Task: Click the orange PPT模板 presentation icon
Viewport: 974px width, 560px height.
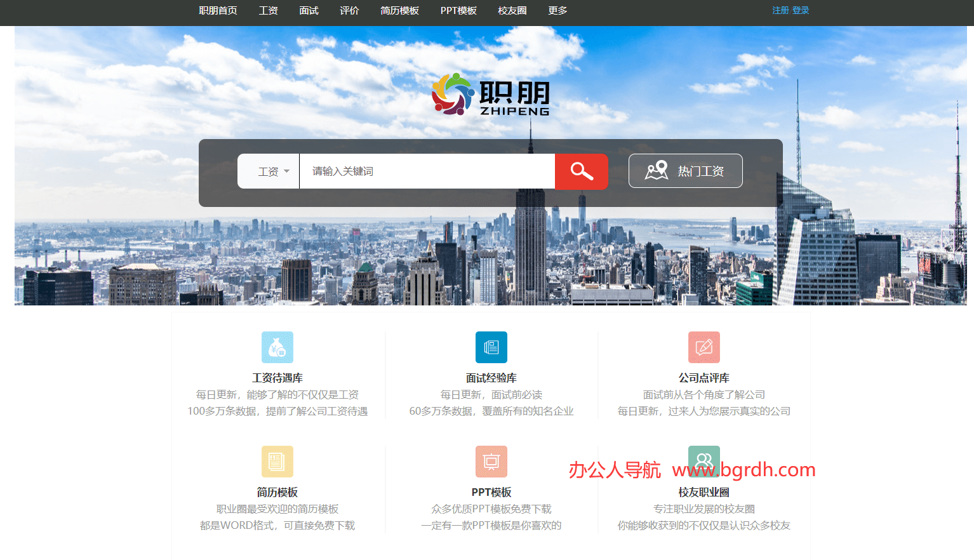Action: point(491,462)
